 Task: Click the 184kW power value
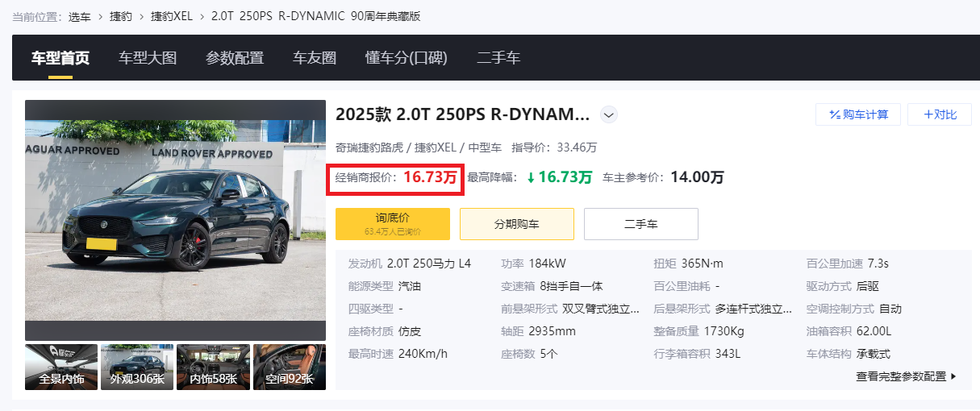(x=547, y=264)
